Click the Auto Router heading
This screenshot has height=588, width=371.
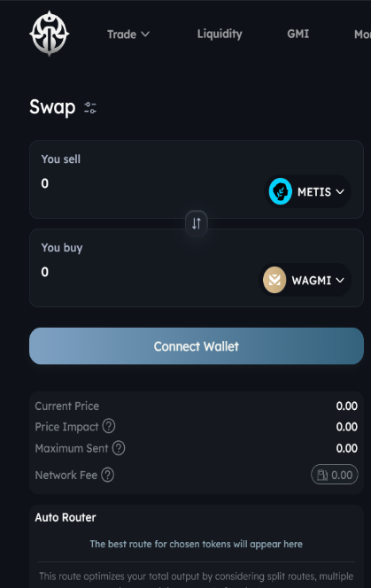tap(66, 517)
